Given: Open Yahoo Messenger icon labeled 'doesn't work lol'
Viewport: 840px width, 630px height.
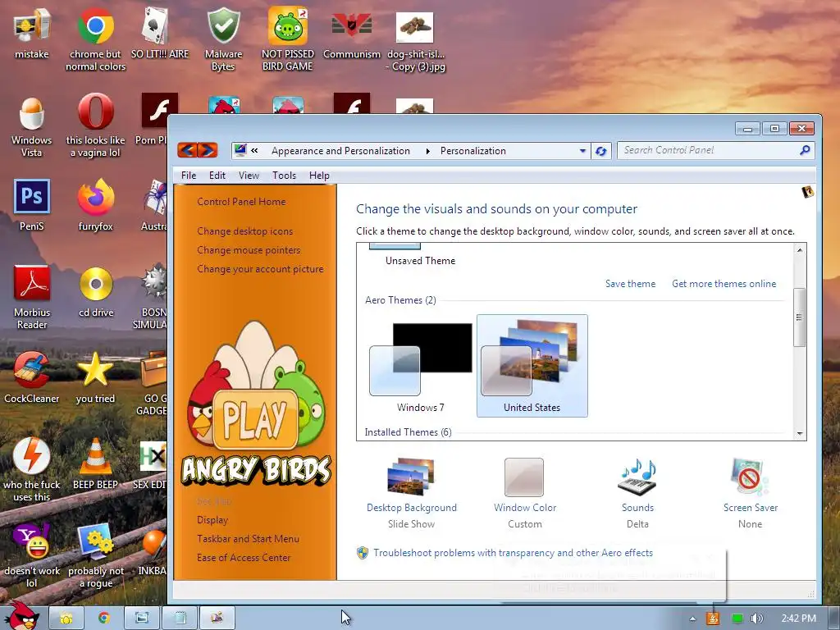Looking at the screenshot, I should (x=32, y=541).
